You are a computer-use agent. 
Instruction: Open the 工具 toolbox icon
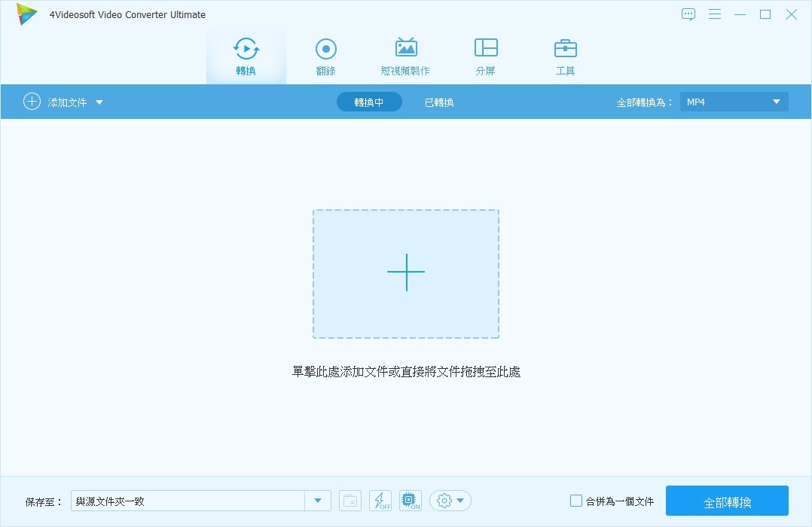point(565,49)
